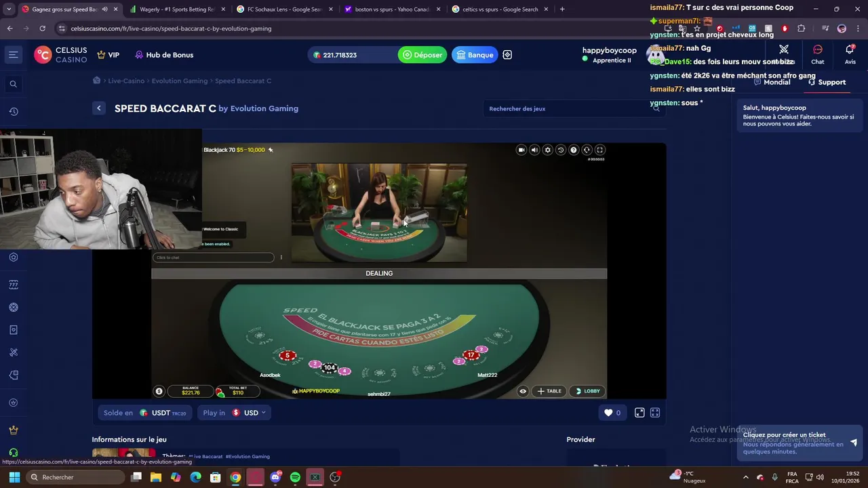
Task: Send message arrow in support ticket box
Action: pos(854,443)
